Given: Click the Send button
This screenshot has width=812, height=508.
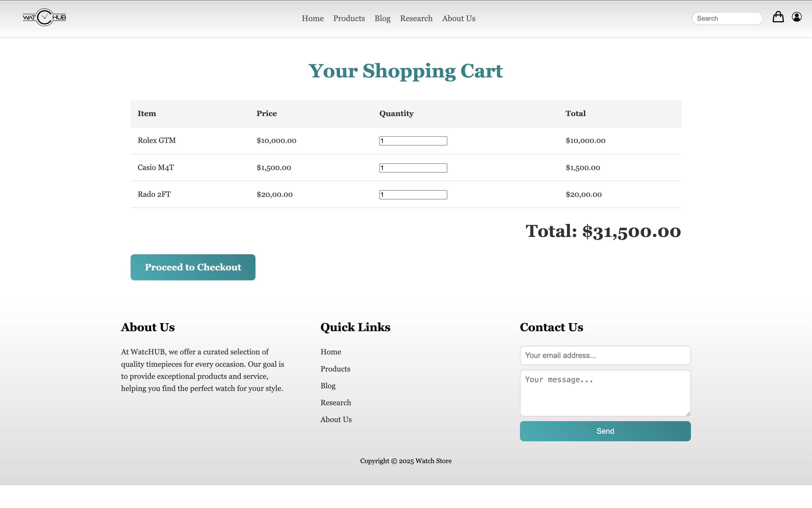Looking at the screenshot, I should click(x=605, y=431).
